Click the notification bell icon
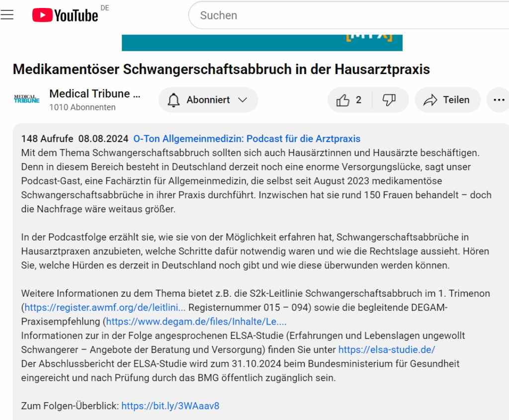Viewport: 509px width, 420px height. (x=173, y=100)
